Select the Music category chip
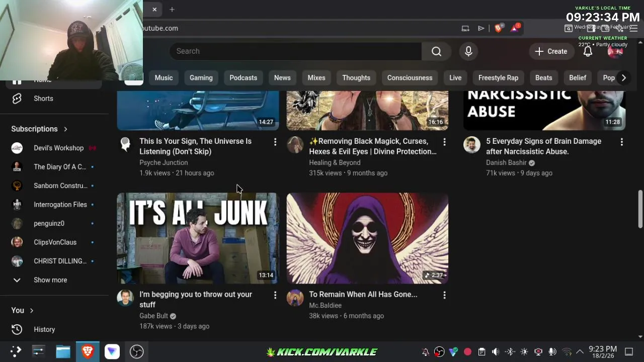Screen dimensions: 644x362 coord(164,78)
